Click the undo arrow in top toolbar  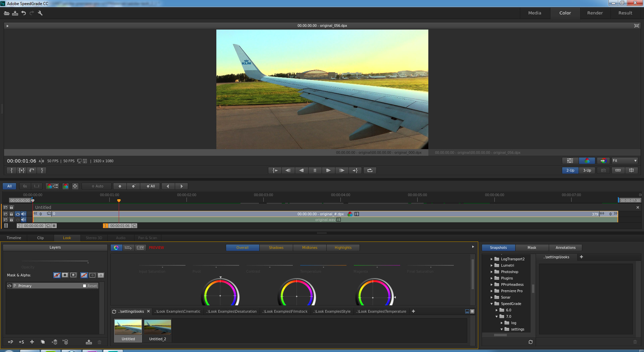[x=23, y=13]
